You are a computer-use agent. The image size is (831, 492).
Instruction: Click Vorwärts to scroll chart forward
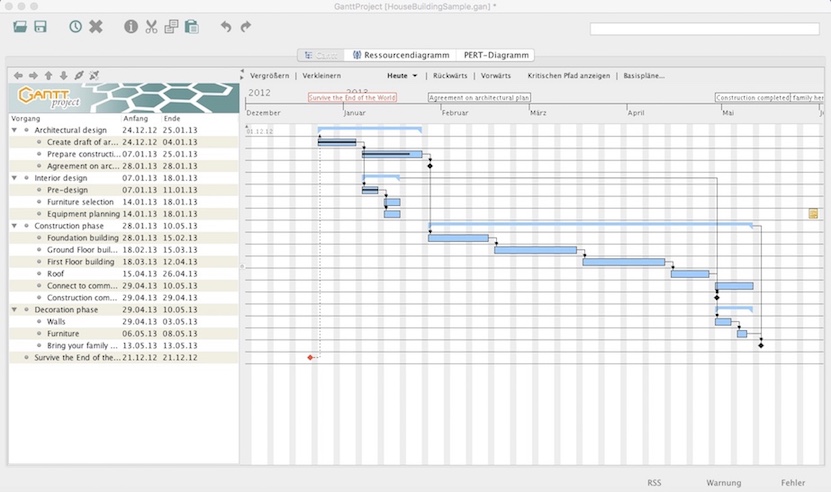496,76
